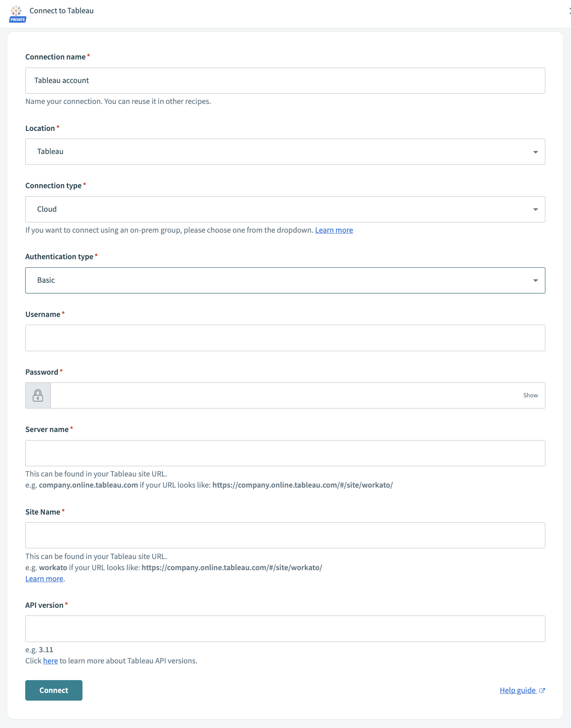Click the Location dropdown arrow
The image size is (571, 728).
point(535,152)
